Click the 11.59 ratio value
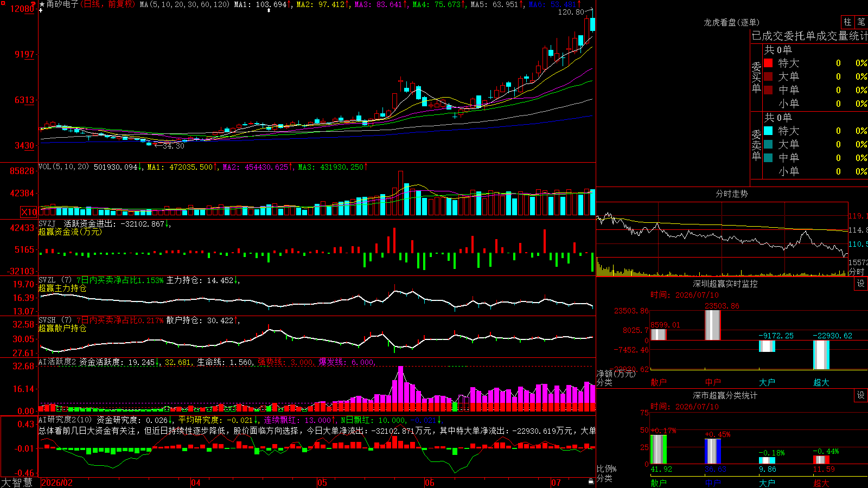 click(x=824, y=469)
